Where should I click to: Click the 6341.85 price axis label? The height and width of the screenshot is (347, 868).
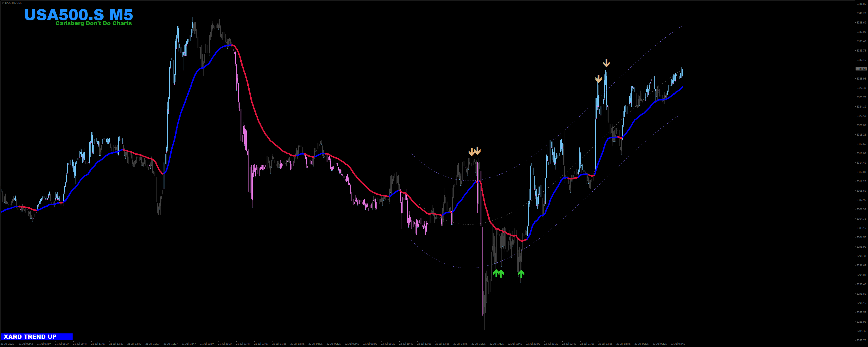(x=861, y=4)
